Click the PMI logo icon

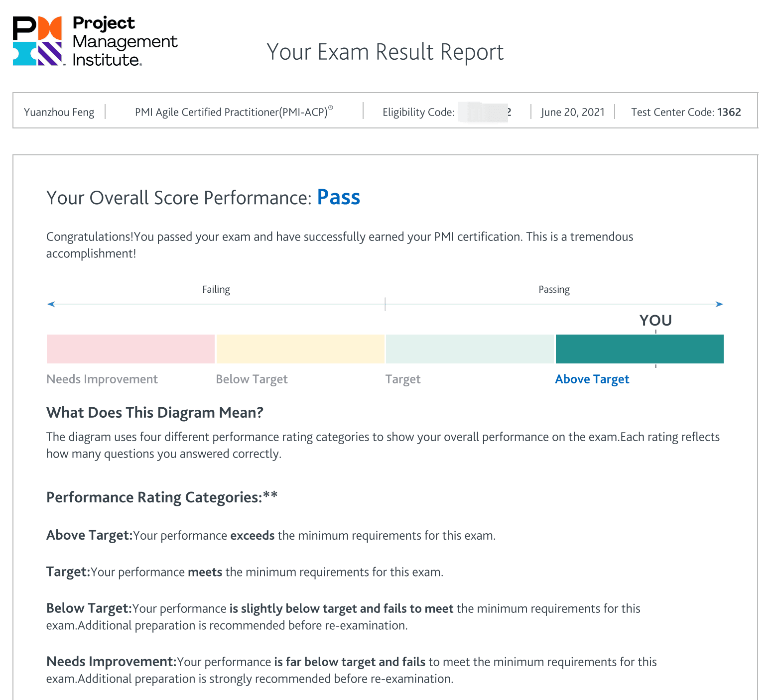[x=37, y=41]
